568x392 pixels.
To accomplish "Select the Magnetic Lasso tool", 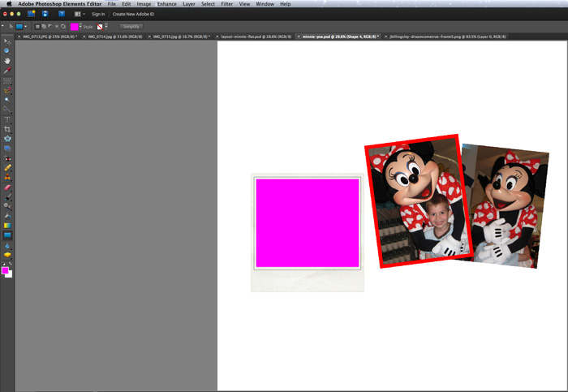I will click(6, 91).
